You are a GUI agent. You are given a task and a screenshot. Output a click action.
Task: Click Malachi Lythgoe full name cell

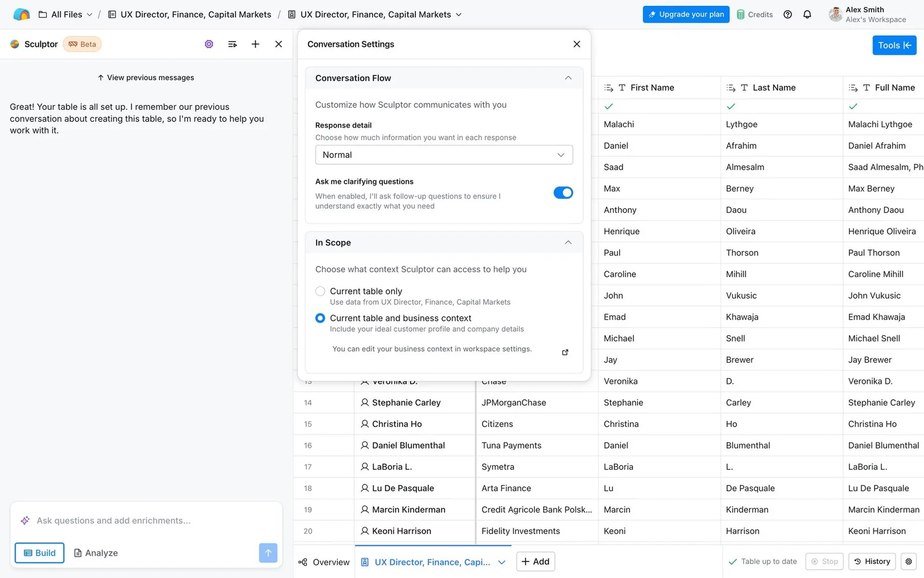884,124
